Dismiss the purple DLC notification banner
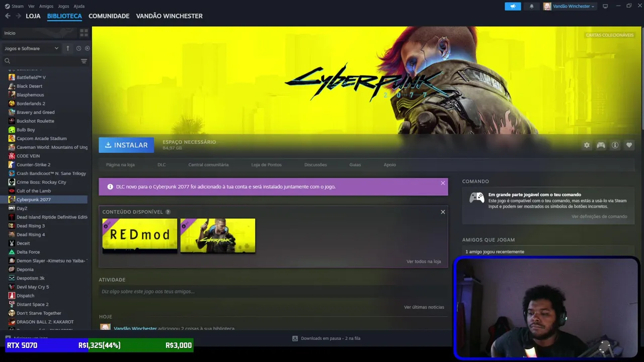 pyautogui.click(x=443, y=183)
